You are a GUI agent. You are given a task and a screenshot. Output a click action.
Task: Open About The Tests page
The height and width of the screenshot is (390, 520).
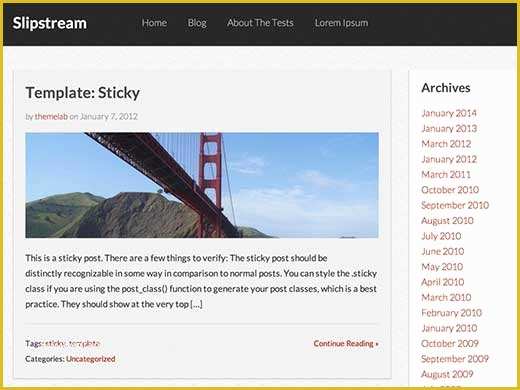(260, 23)
